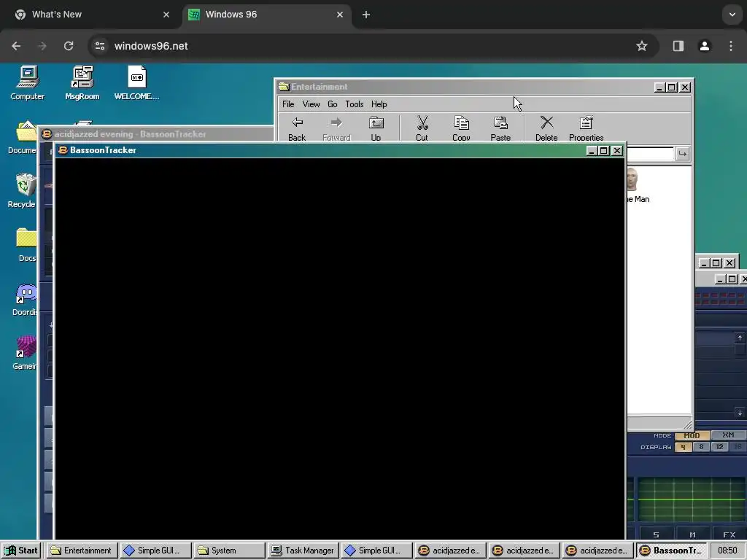The image size is (747, 560).
Task: Open Go menu in Entertainment window
Action: point(333,104)
